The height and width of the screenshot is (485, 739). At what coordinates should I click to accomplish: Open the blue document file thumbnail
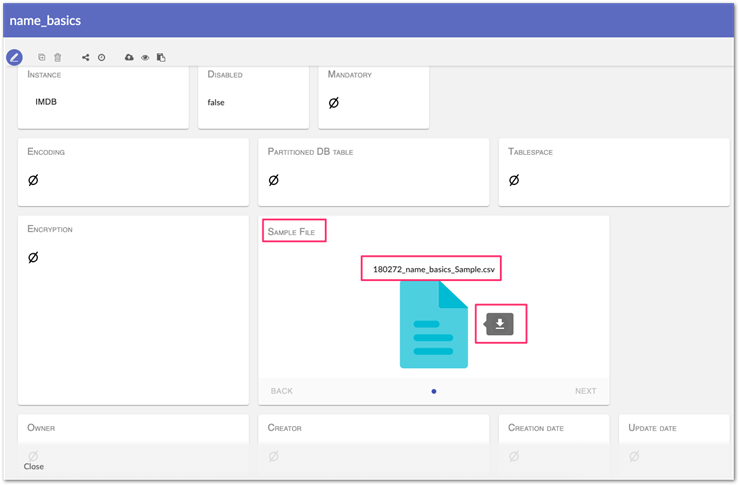[434, 325]
